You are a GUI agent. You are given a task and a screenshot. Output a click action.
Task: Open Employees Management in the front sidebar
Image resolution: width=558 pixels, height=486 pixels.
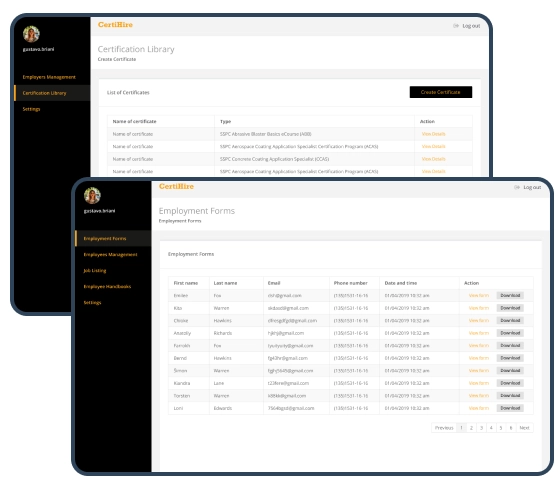[x=110, y=254]
